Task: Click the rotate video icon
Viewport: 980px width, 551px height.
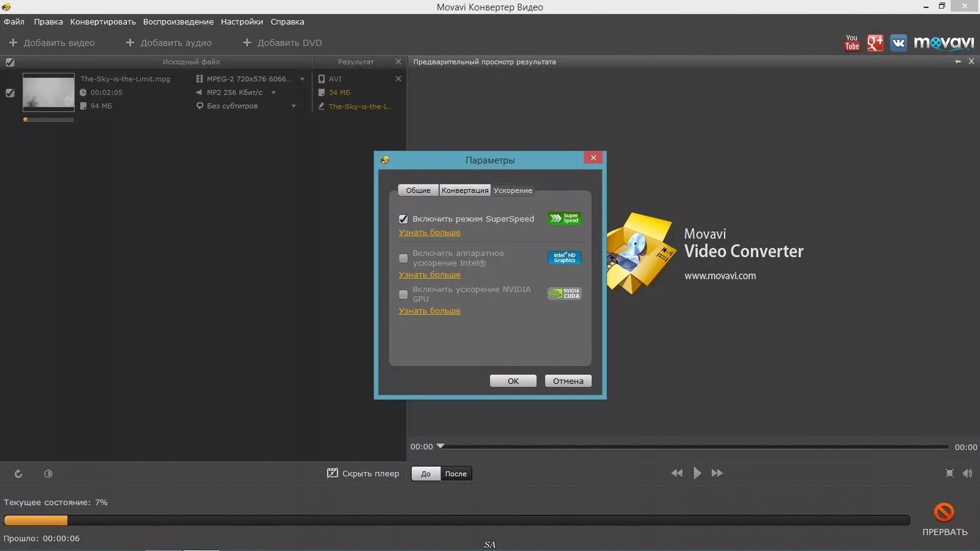Action: tap(18, 473)
